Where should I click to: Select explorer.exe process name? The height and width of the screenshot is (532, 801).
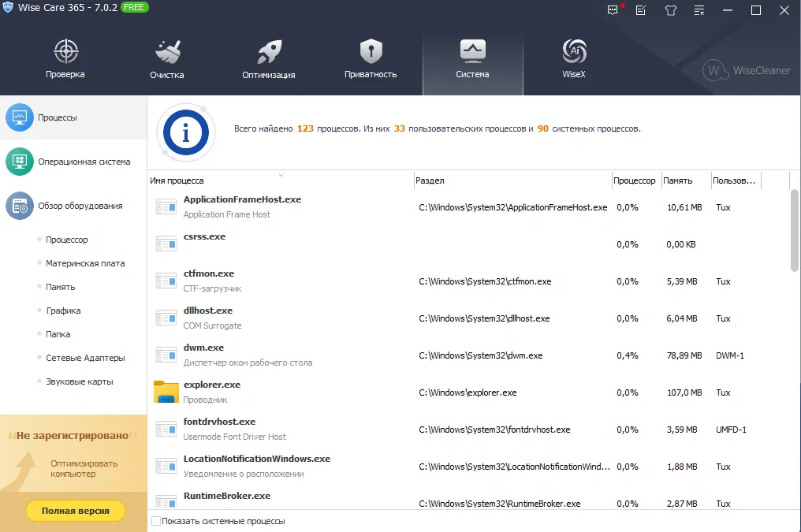pyautogui.click(x=212, y=385)
